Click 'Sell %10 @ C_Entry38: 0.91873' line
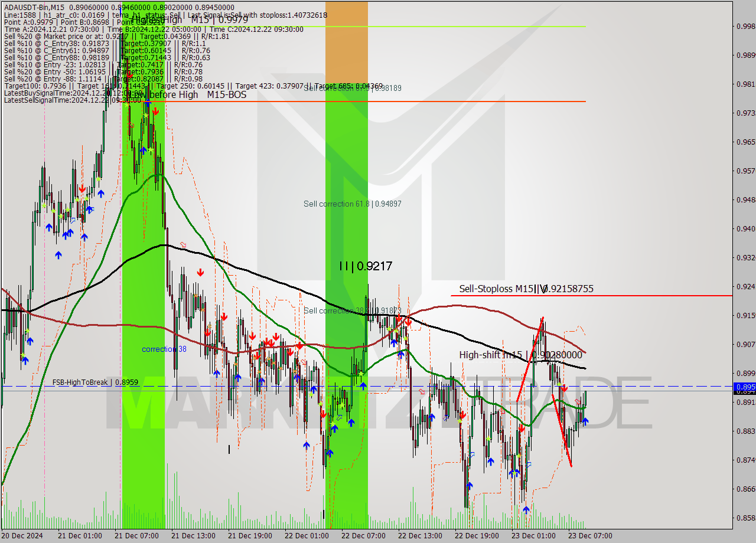The height and width of the screenshot is (543, 756). pos(105,43)
